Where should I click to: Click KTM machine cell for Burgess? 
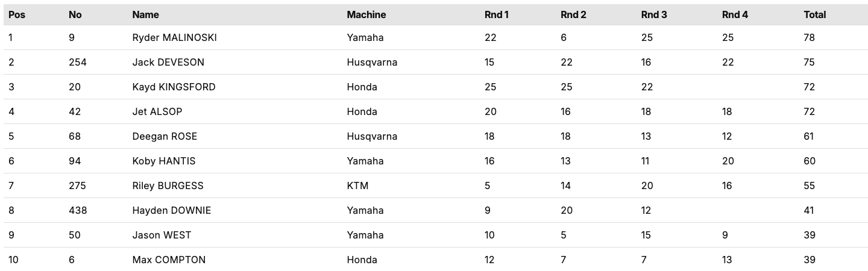click(357, 185)
